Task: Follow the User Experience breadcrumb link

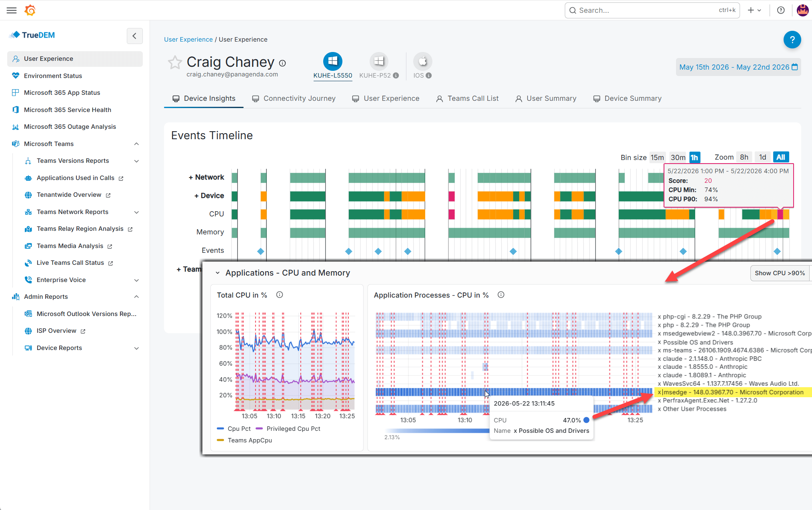Action: coord(188,39)
